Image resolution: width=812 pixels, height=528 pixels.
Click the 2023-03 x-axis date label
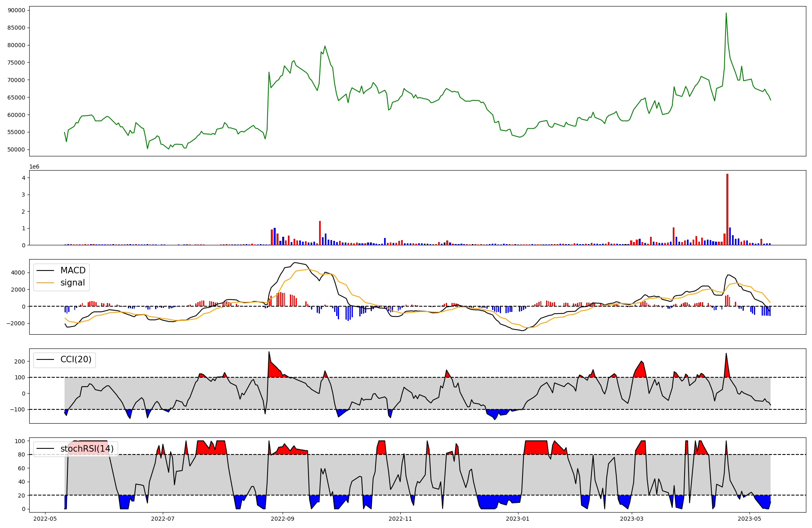(632, 519)
